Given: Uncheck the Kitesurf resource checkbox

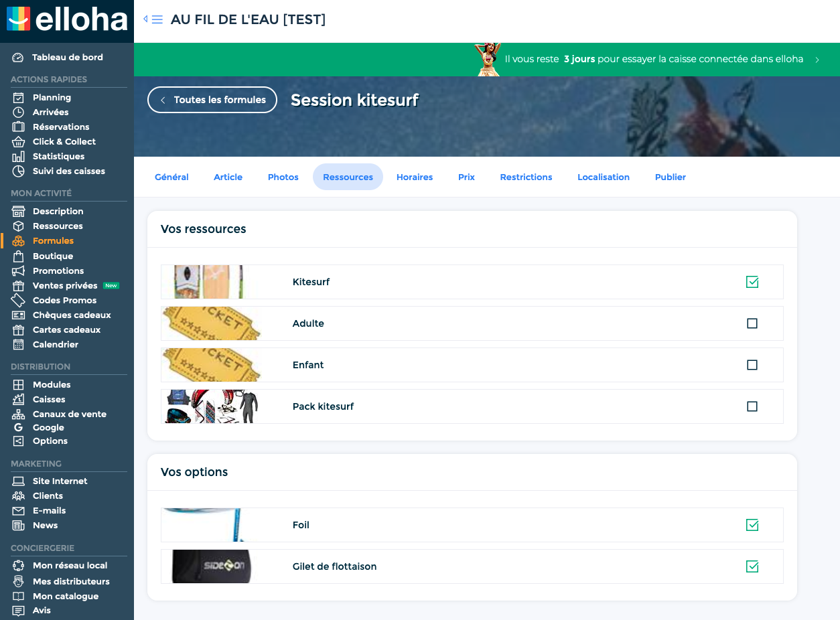Looking at the screenshot, I should point(752,282).
